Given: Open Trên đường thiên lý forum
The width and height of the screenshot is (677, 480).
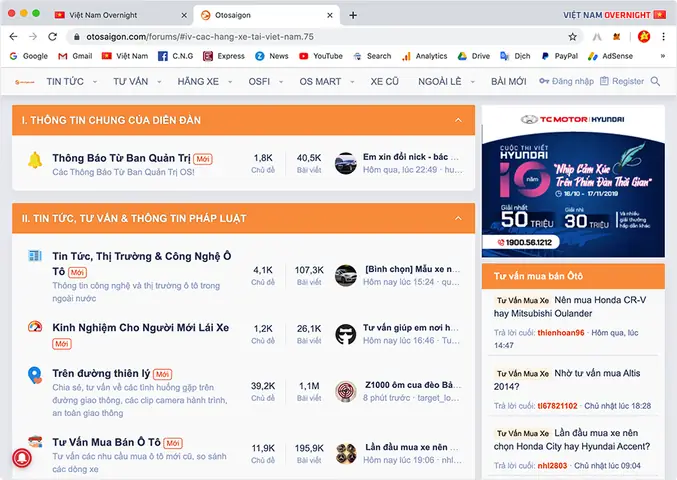Looking at the screenshot, I should tap(101, 373).
